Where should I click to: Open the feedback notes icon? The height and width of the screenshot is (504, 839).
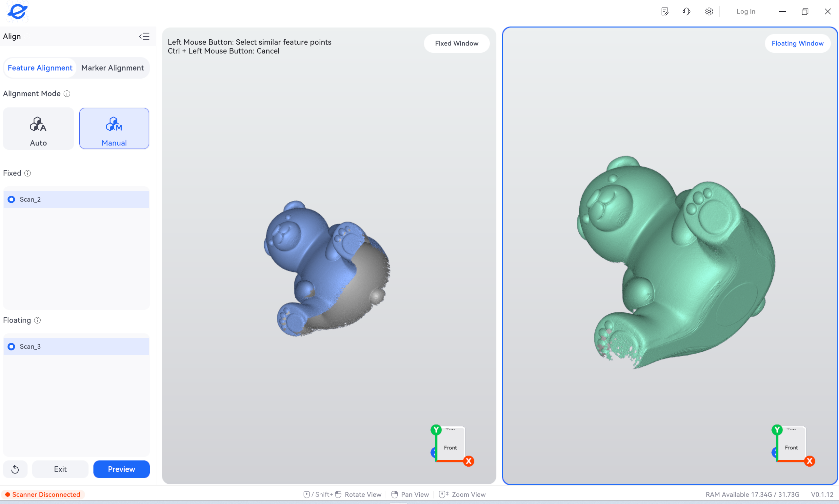click(x=665, y=11)
